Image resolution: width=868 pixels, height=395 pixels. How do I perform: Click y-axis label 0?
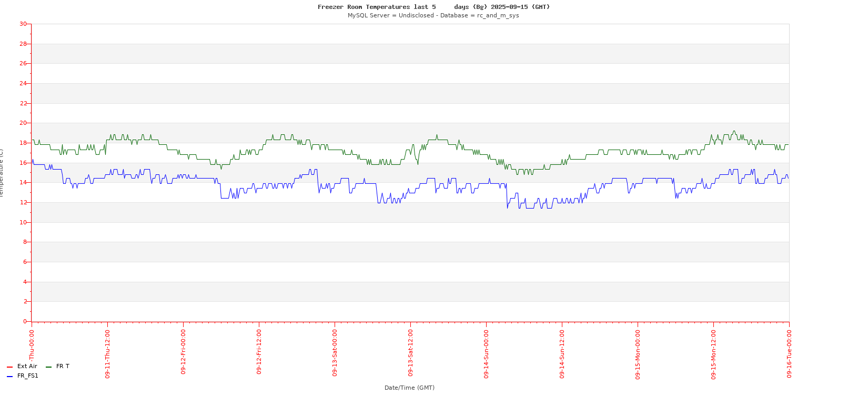[25, 321]
